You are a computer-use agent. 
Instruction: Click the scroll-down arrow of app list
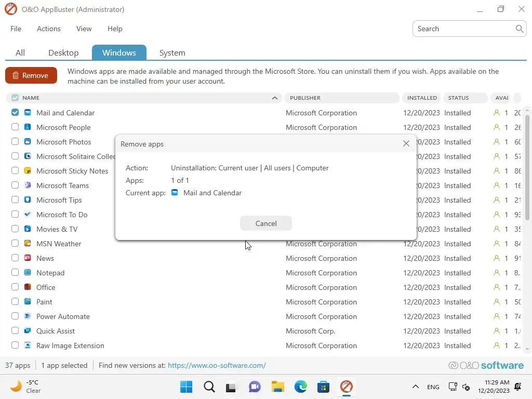[x=527, y=349]
